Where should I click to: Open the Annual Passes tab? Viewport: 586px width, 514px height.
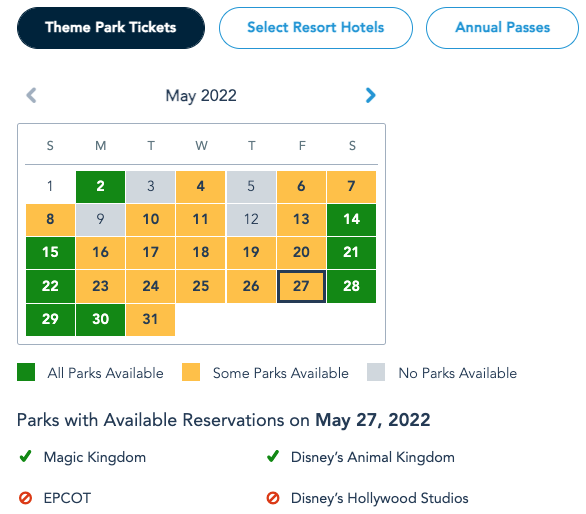(503, 28)
